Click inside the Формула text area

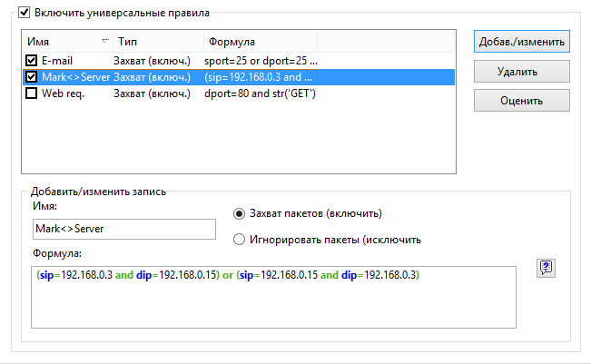tap(273, 298)
